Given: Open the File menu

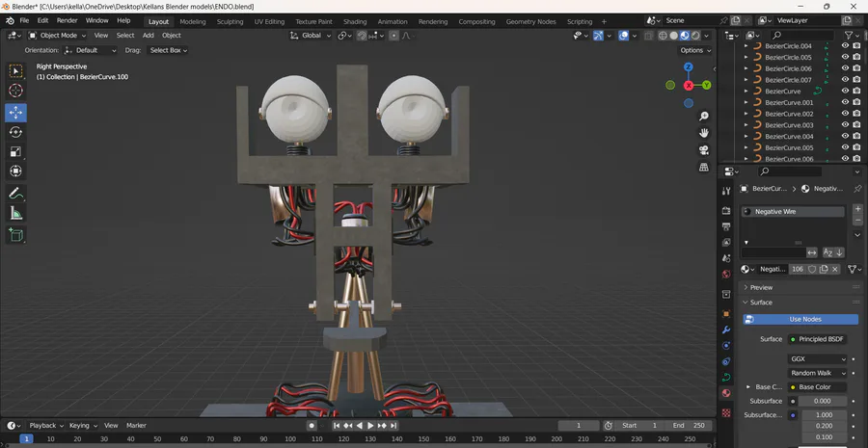Looking at the screenshot, I should [24, 20].
